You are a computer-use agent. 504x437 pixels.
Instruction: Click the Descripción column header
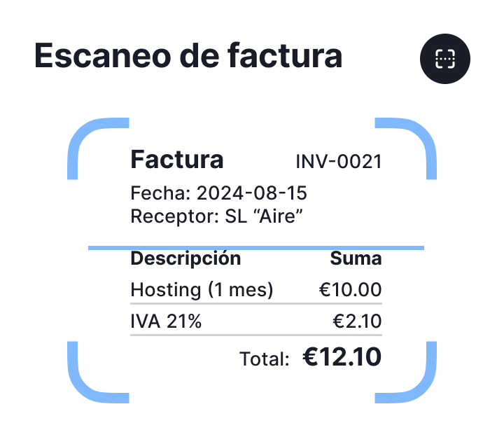(x=185, y=258)
